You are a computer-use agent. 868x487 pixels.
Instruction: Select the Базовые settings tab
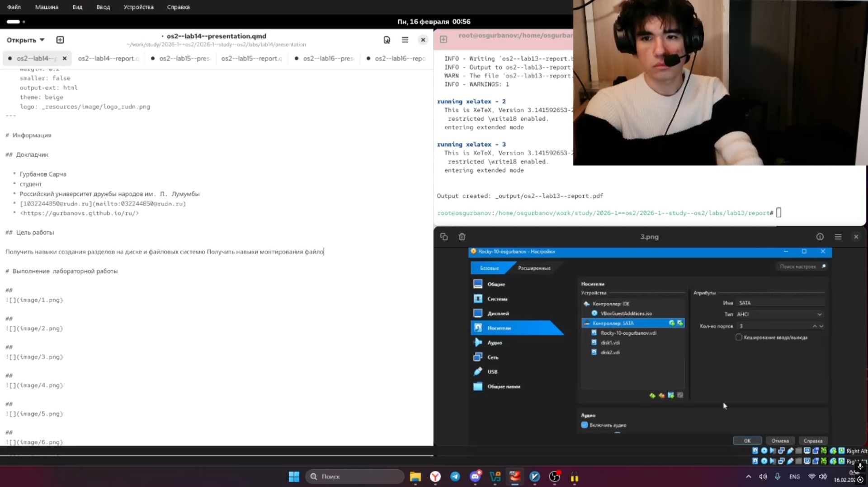[x=489, y=268]
